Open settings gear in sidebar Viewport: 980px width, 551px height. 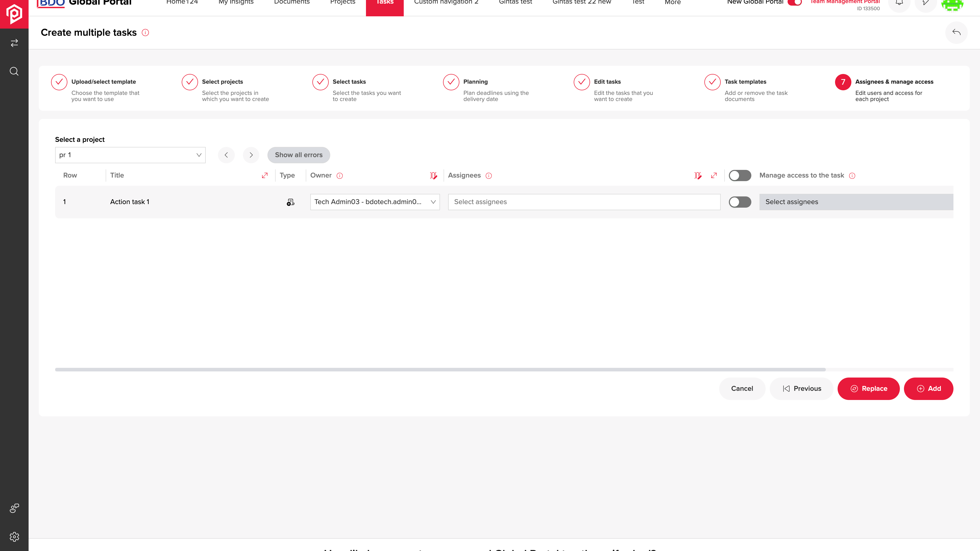point(14,536)
